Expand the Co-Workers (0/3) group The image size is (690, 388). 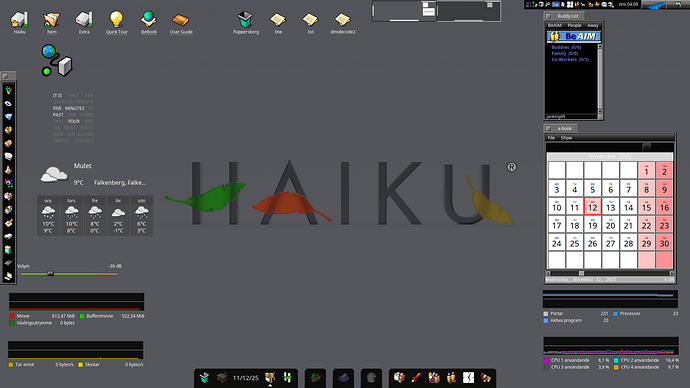(570, 59)
